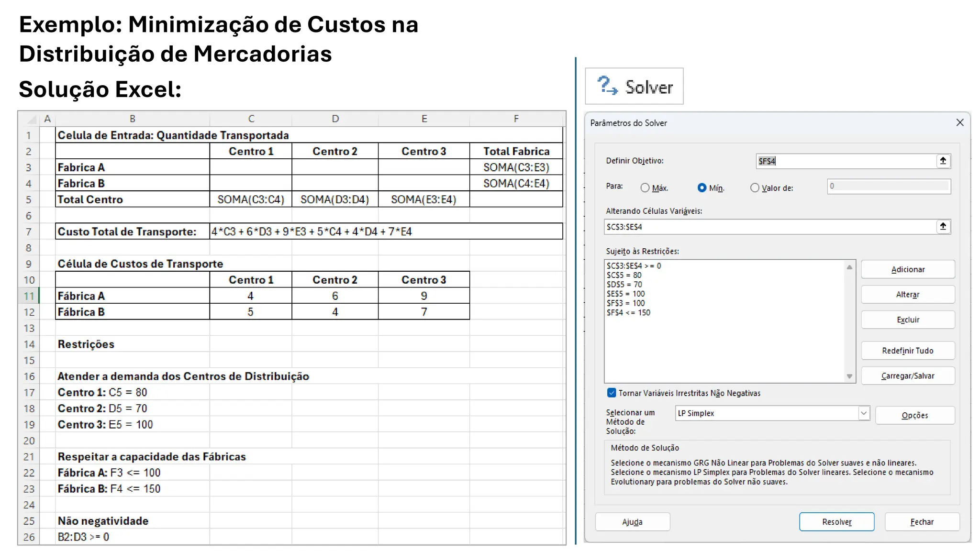Click cell Centro 2: D5 = 70

click(133, 408)
